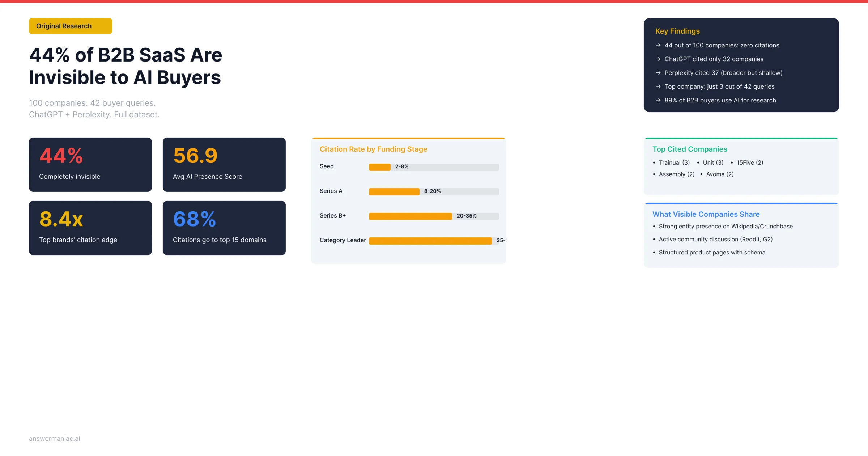Image resolution: width=868 pixels, height=456 pixels.
Task: Click the 'Seed' row label
Action: 327,166
